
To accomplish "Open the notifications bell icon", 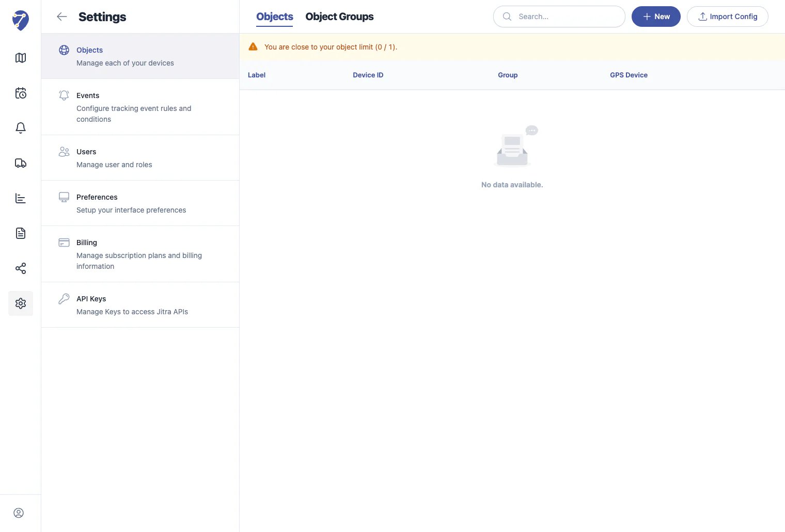I will [x=21, y=128].
